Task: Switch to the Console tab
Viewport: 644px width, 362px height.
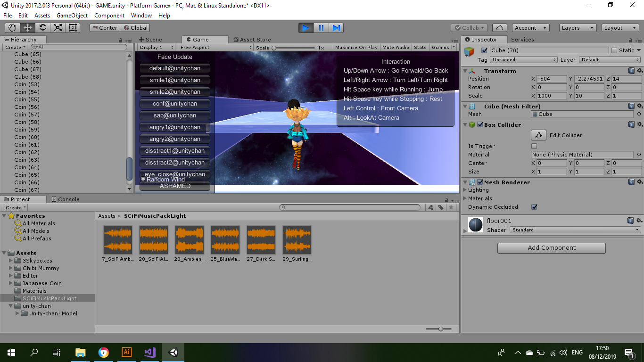Action: point(65,199)
